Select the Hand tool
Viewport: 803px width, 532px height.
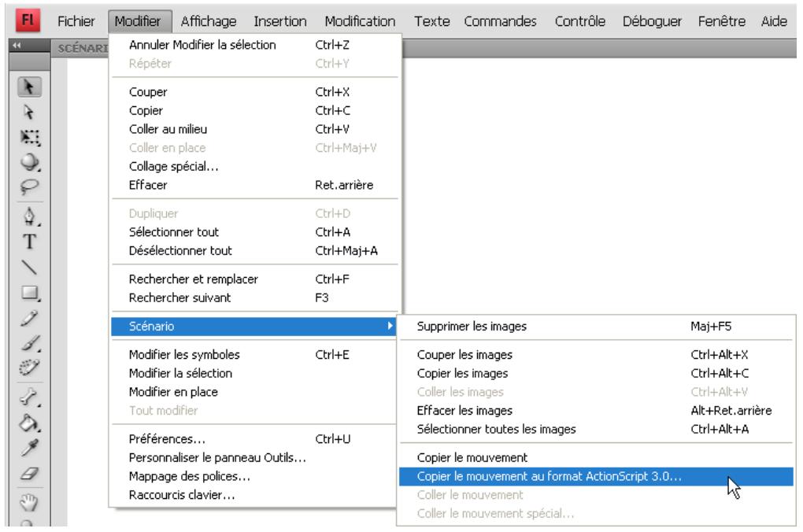coord(30,502)
